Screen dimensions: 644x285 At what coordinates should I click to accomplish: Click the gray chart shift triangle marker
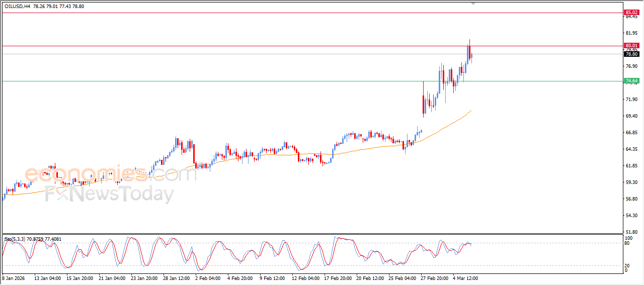point(472,3)
